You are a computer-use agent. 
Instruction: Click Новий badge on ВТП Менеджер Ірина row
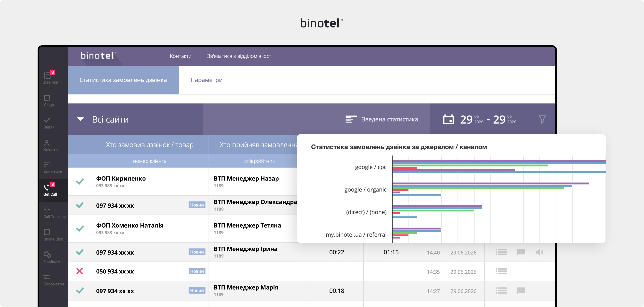[x=197, y=252]
